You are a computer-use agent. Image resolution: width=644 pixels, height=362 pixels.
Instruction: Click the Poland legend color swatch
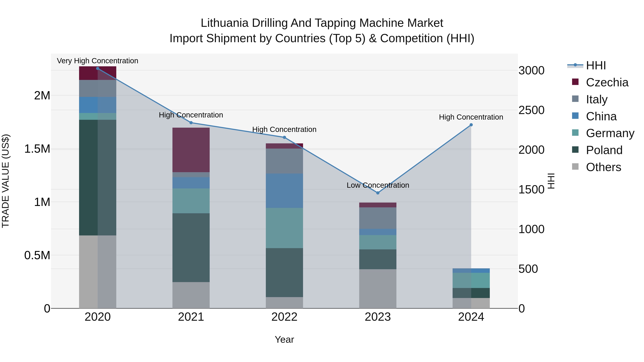coord(575,150)
